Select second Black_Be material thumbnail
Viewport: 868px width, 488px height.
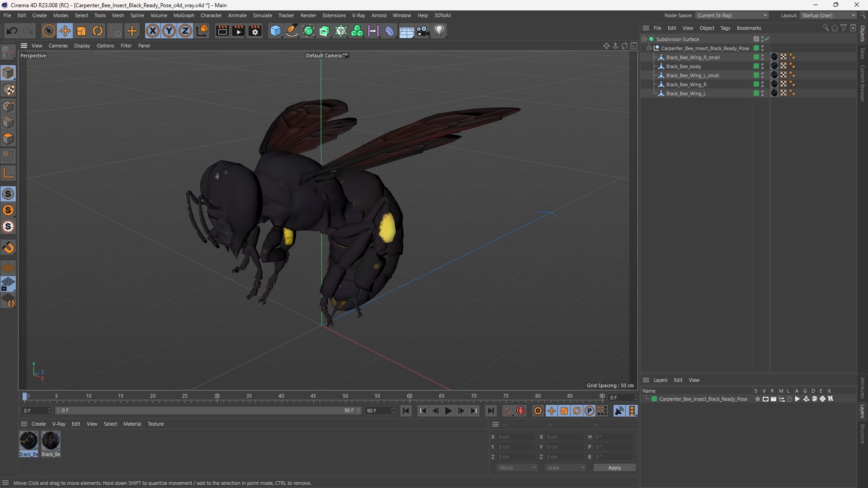[51, 441]
